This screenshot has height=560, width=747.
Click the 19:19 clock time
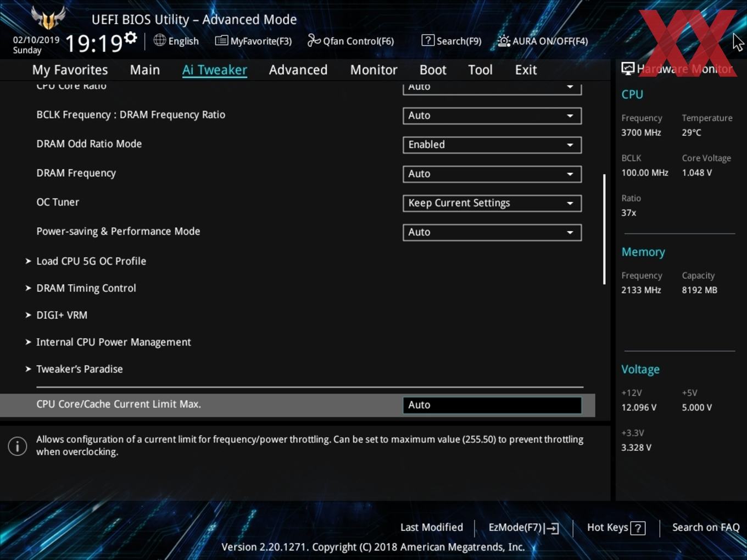tap(93, 43)
